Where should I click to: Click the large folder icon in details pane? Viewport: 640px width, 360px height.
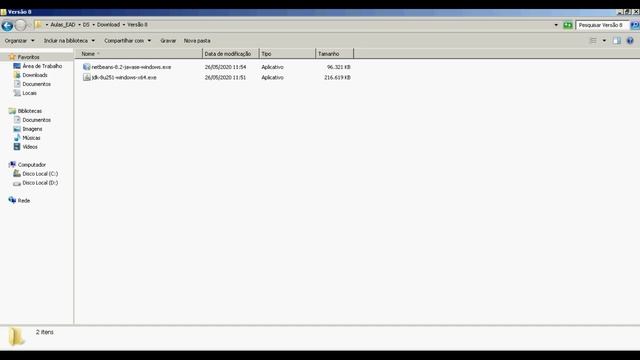click(16, 337)
